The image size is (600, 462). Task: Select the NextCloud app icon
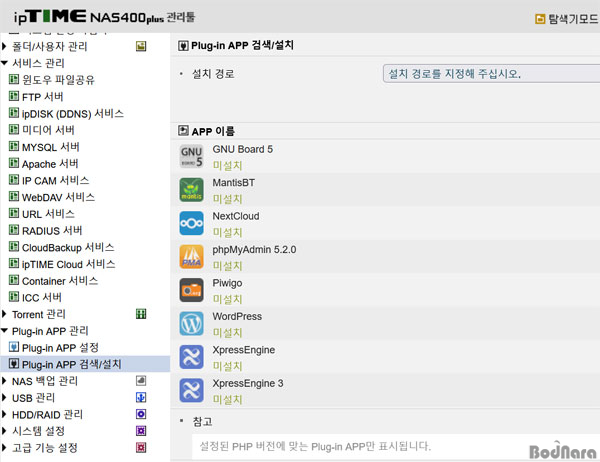pyautogui.click(x=191, y=223)
